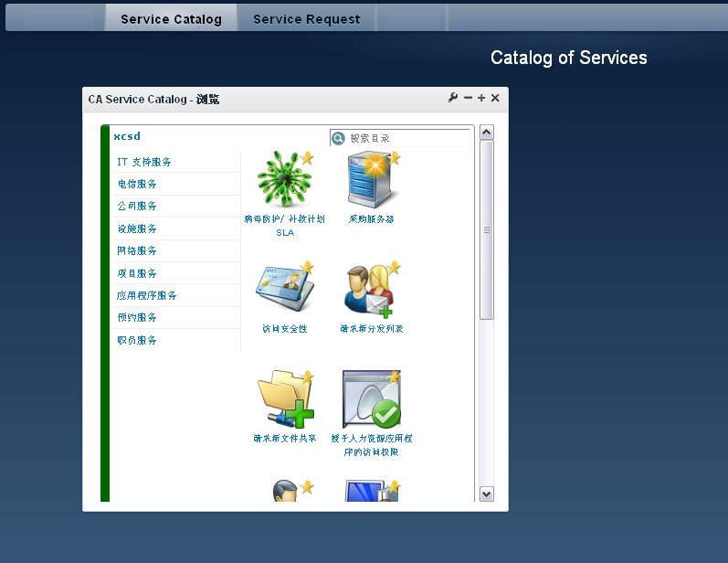The height and width of the screenshot is (563, 728).
Task: Switch to the Service Catalog tab
Action: click(x=171, y=19)
